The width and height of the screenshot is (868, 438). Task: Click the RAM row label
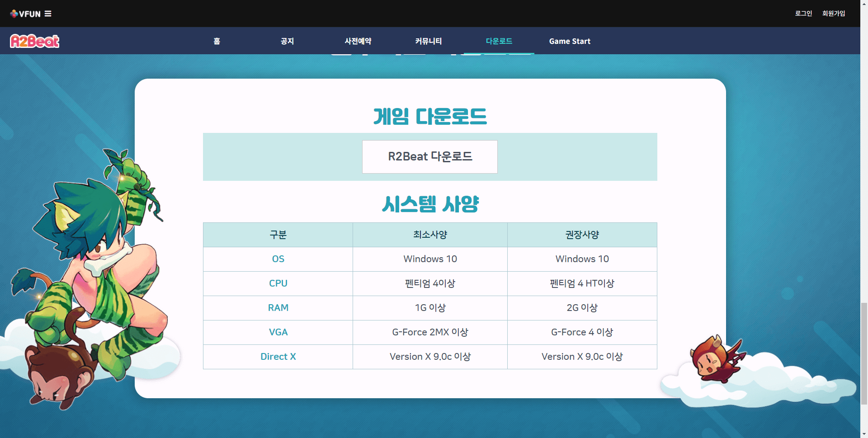coord(278,308)
